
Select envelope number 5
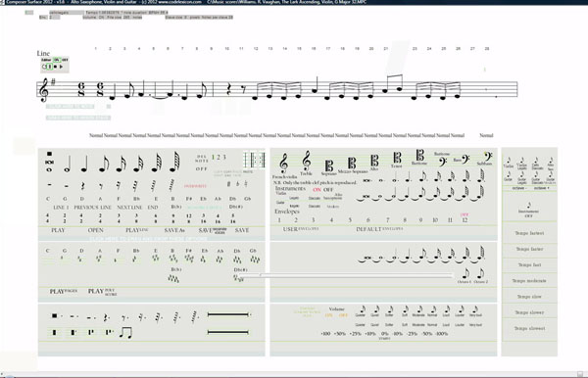pos(350,220)
